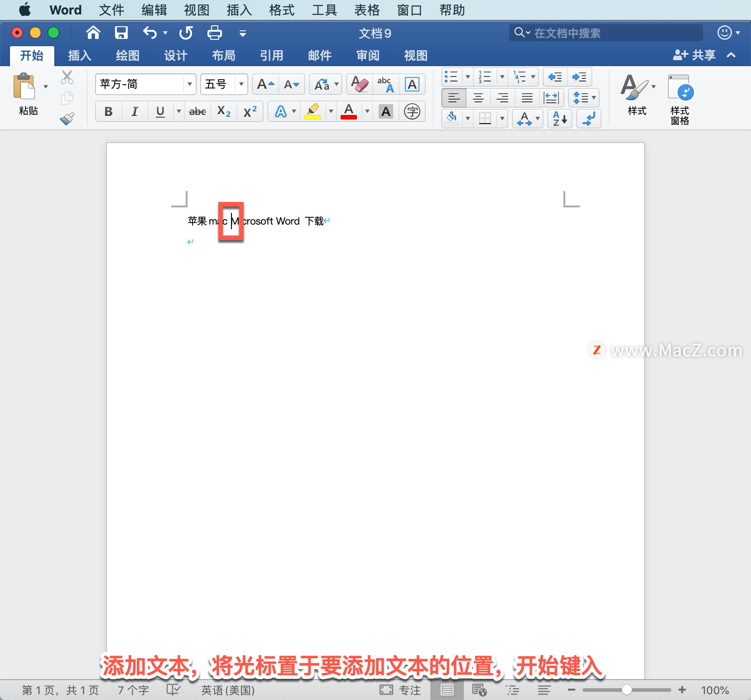Increase paragraph indent

[579, 77]
